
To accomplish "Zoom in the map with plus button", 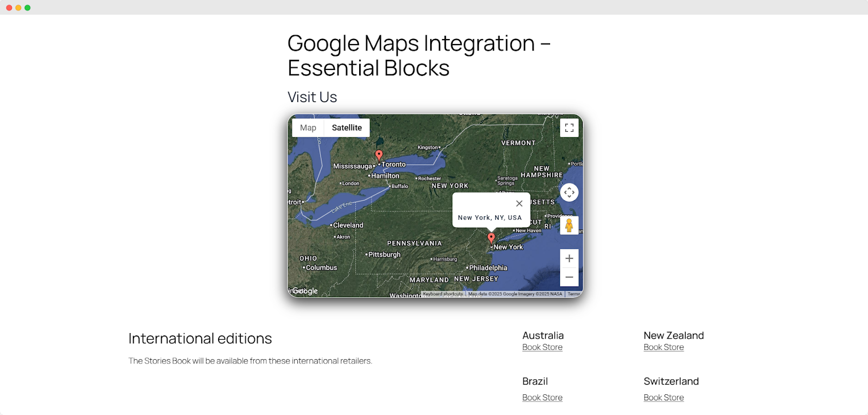I will tap(569, 258).
